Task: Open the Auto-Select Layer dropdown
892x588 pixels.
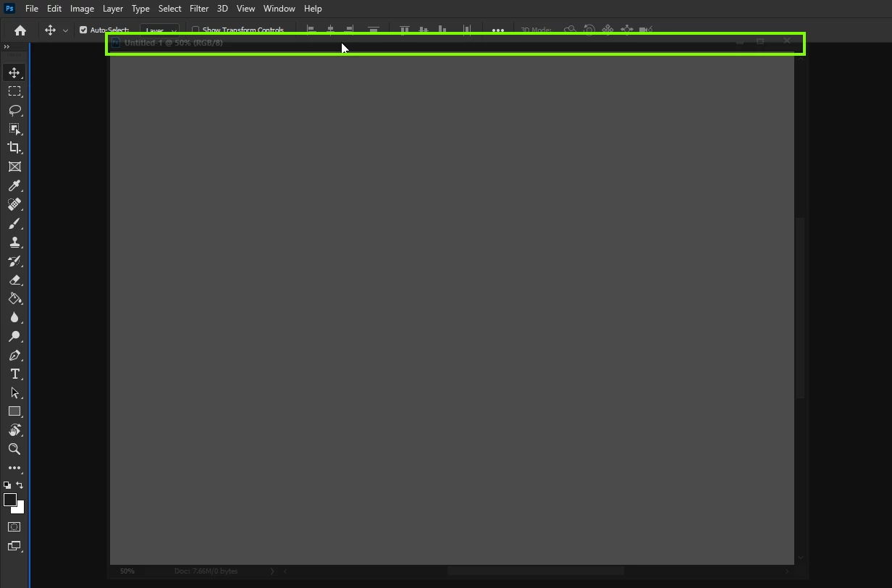Action: click(159, 30)
